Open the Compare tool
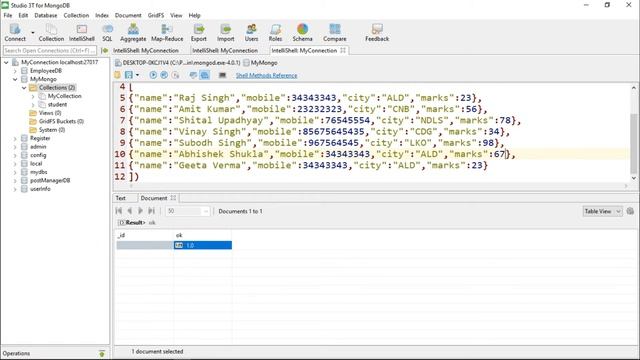 tap(335, 32)
